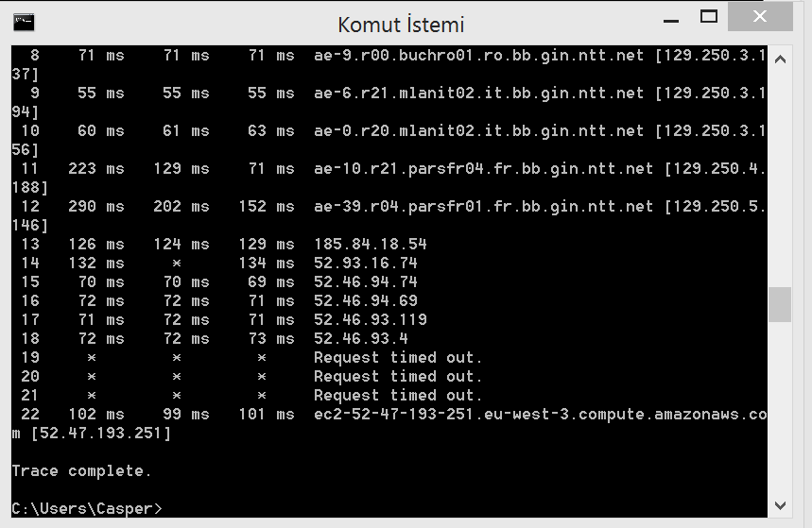Viewport: 812px width, 528px height.
Task: Maximize the Komut İstemi window
Action: (x=709, y=17)
